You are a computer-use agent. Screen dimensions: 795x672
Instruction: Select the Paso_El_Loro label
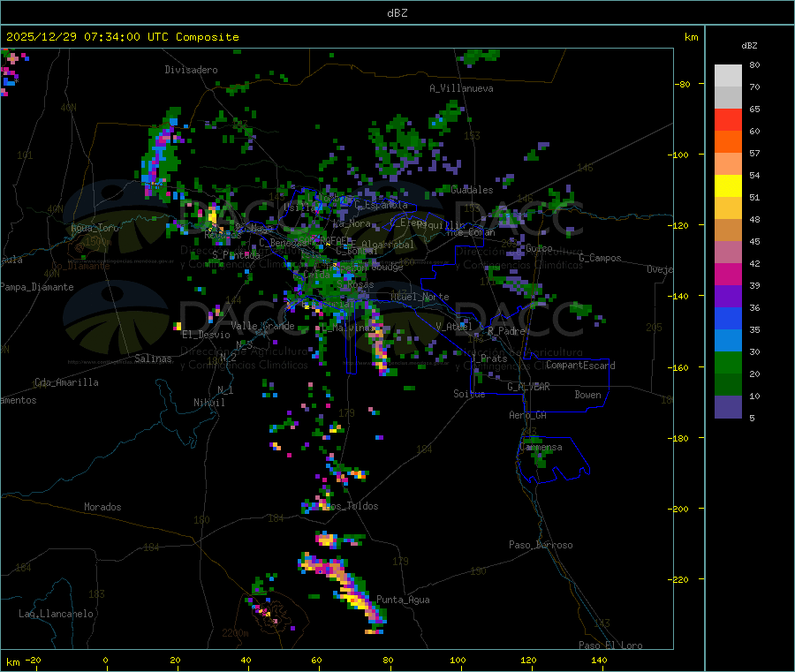pyautogui.click(x=611, y=646)
